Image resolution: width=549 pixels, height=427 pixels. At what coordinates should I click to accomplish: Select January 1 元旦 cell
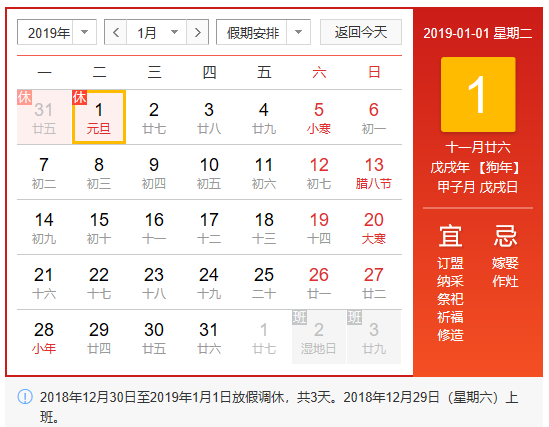99,117
